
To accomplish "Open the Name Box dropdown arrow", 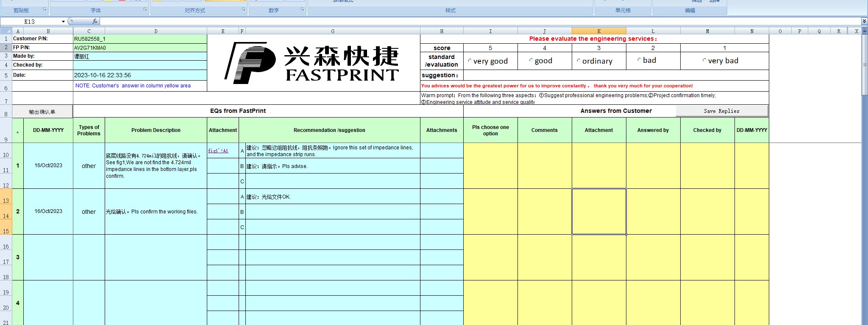I will tap(63, 22).
